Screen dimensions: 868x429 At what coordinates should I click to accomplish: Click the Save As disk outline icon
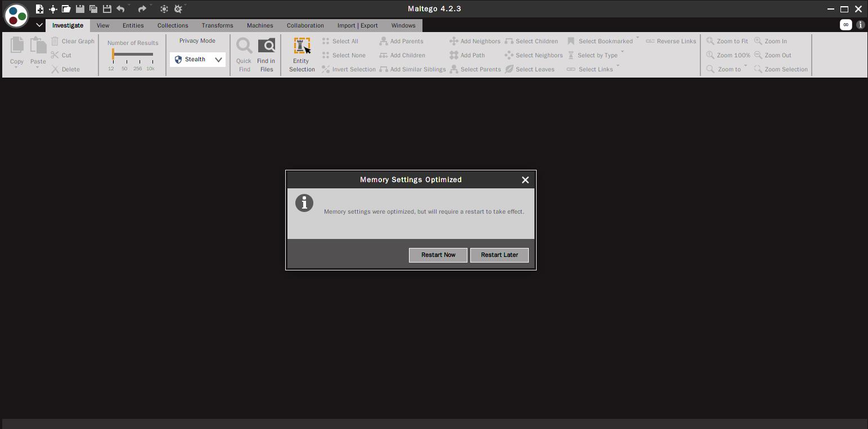click(107, 9)
